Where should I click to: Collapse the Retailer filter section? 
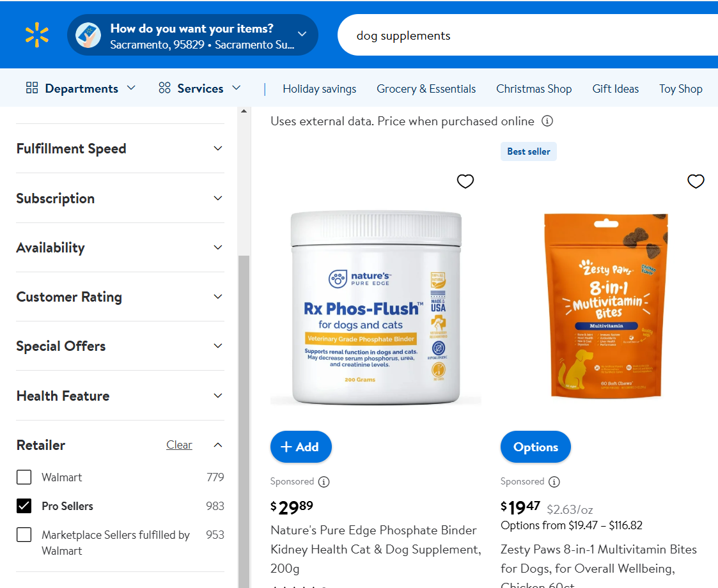coord(218,445)
